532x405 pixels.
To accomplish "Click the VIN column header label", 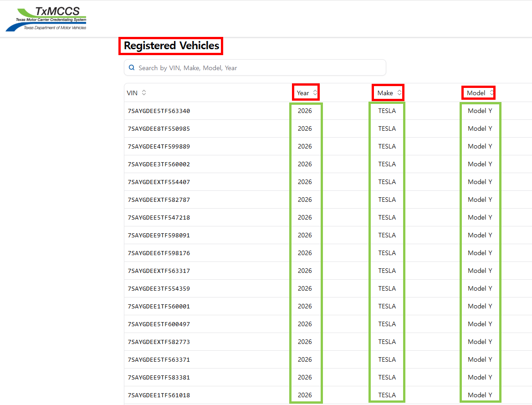I will 132,93.
